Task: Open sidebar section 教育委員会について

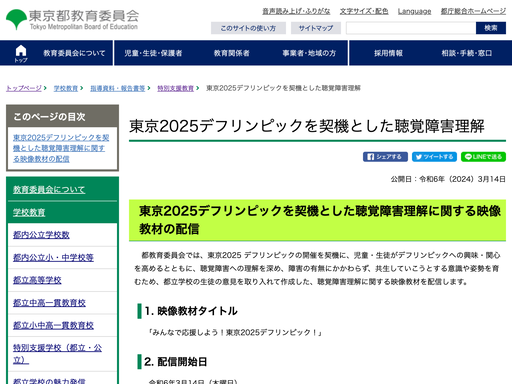Action: (x=49, y=190)
